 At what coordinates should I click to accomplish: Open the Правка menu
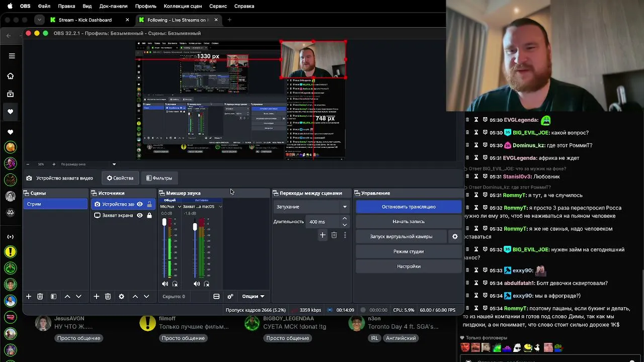click(66, 6)
